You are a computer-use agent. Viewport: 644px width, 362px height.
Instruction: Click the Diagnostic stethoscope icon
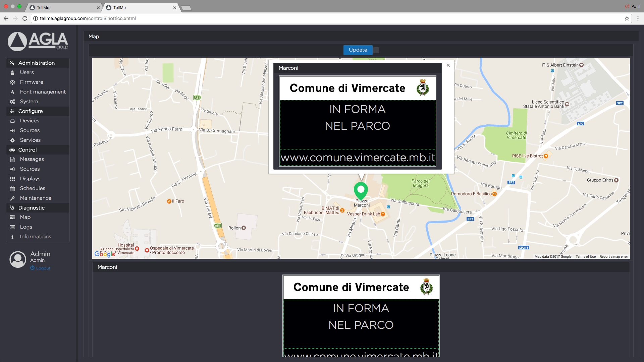pyautogui.click(x=12, y=208)
